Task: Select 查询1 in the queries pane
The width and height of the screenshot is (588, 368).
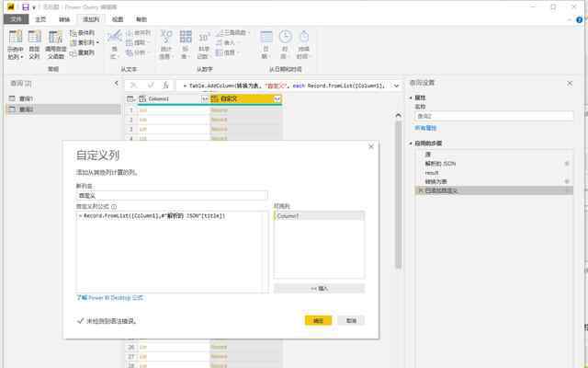Action: point(26,98)
